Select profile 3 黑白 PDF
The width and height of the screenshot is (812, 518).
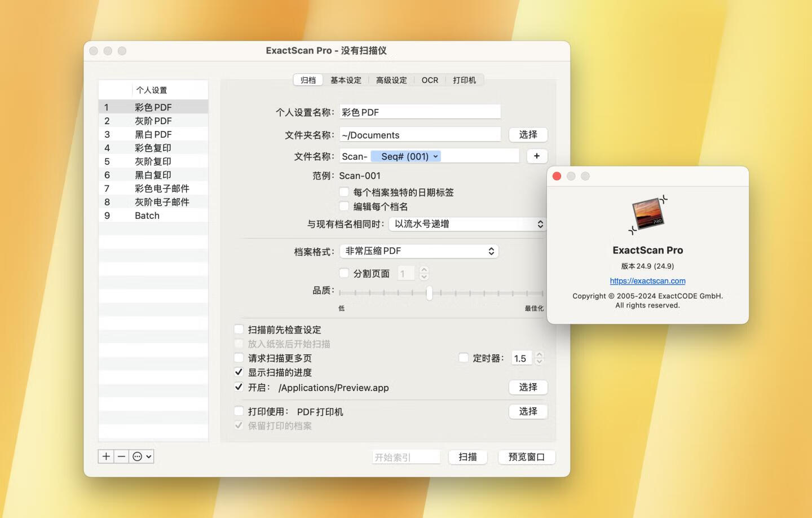(x=153, y=134)
